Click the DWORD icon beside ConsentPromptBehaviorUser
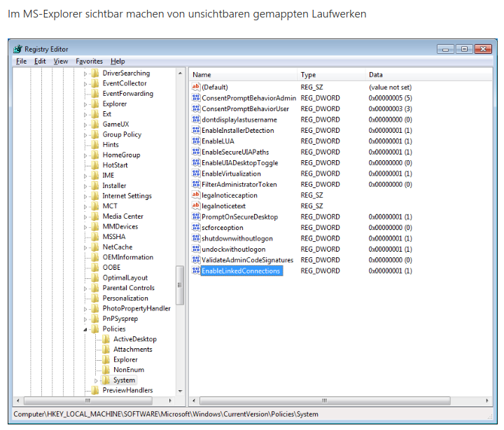 196,108
